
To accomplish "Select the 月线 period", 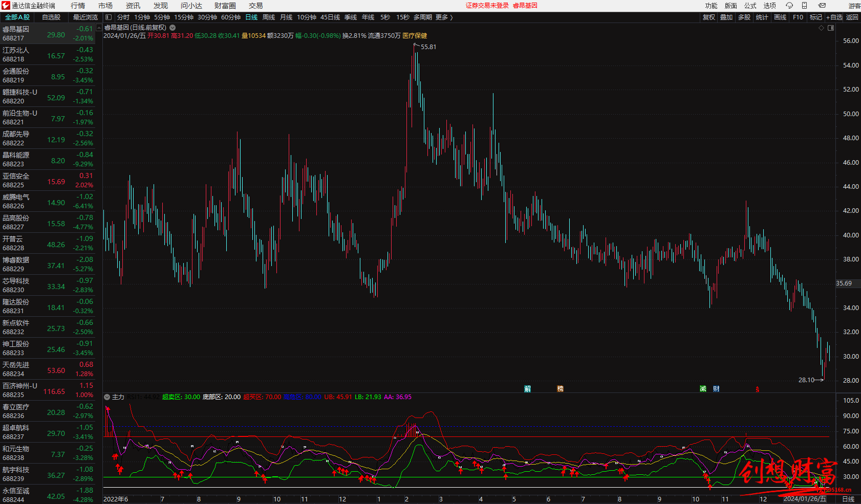I will point(286,17).
